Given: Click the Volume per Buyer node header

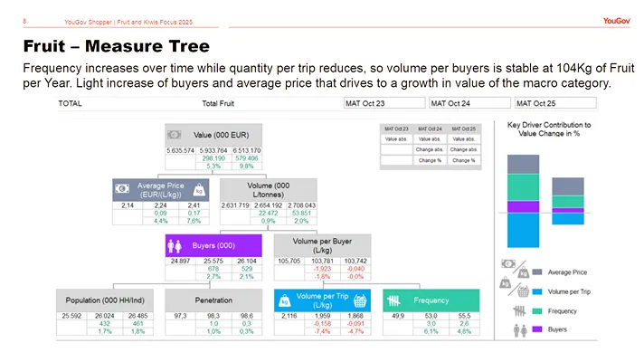Looking at the screenshot, I should (321, 245).
